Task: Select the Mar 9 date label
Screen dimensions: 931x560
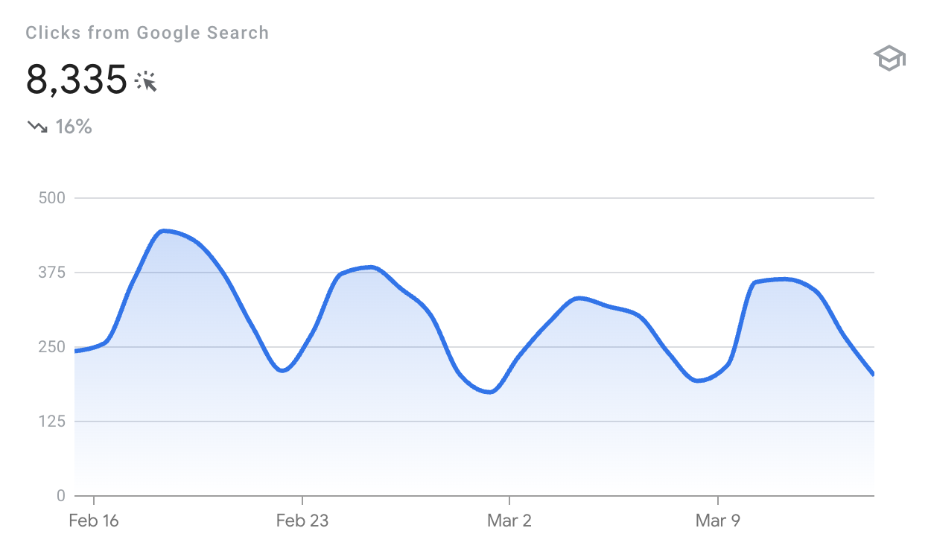Action: coord(718,521)
